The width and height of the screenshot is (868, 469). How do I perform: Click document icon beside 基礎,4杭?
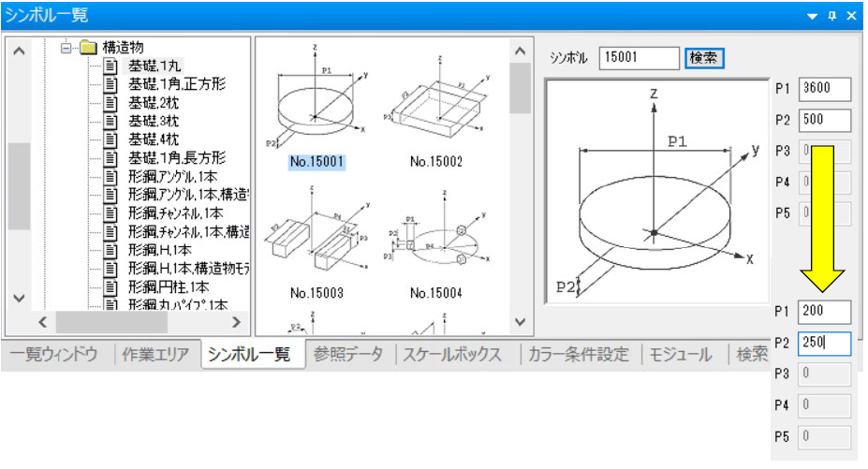click(110, 139)
